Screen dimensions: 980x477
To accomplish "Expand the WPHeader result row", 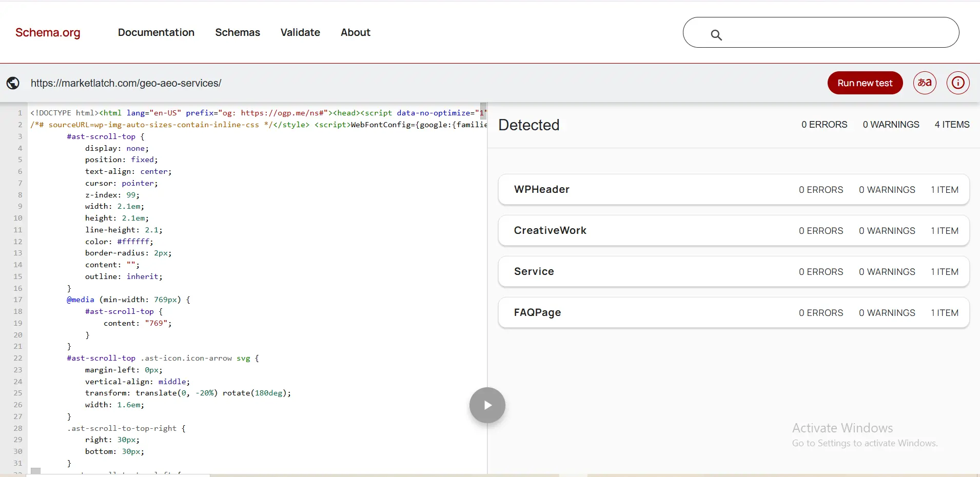I will [x=734, y=189].
